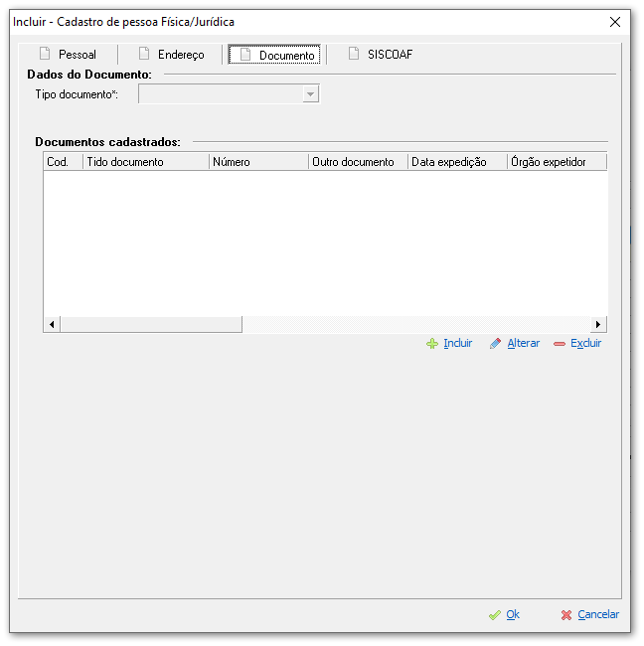Click the Alterar link
The image size is (644, 646).
524,343
